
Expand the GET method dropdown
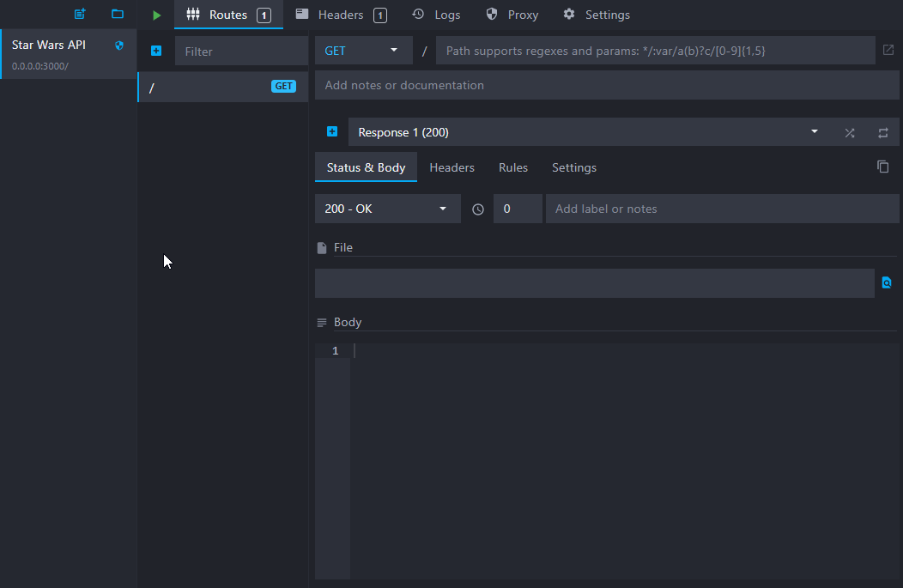[x=363, y=51]
